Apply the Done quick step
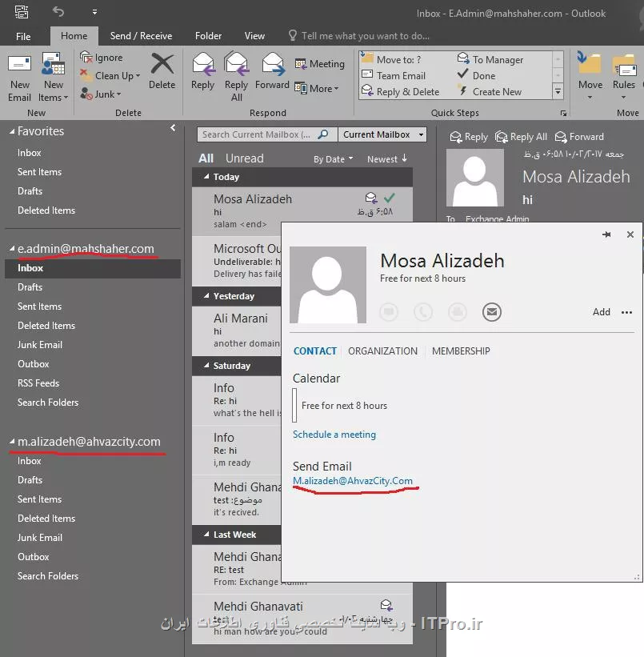644x657 pixels. tap(477, 76)
